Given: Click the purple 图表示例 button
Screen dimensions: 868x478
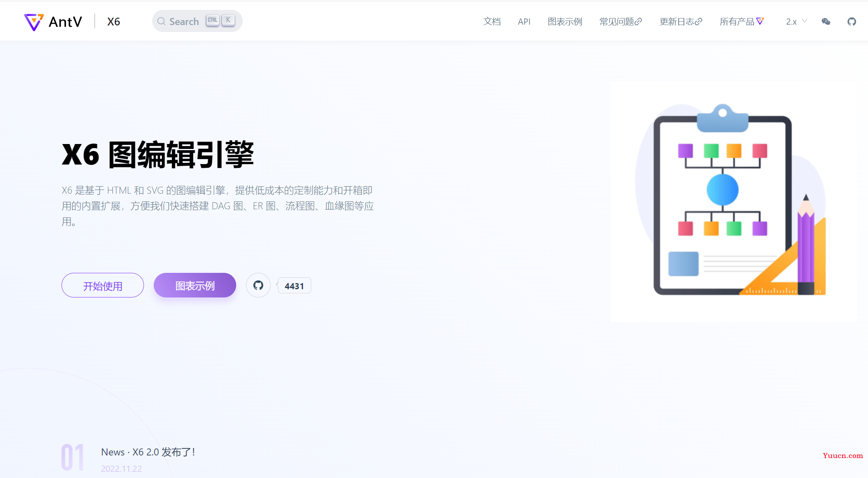Looking at the screenshot, I should click(195, 286).
